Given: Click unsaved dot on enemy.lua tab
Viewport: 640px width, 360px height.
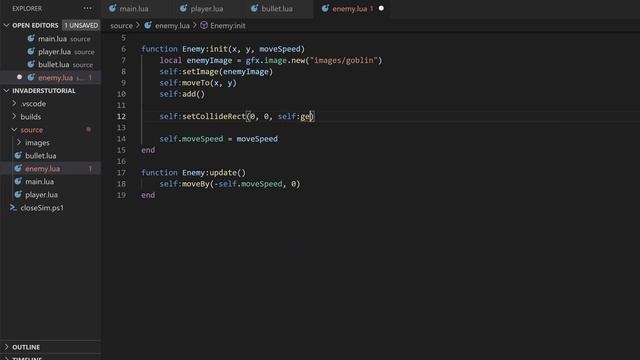Looking at the screenshot, I should [381, 8].
